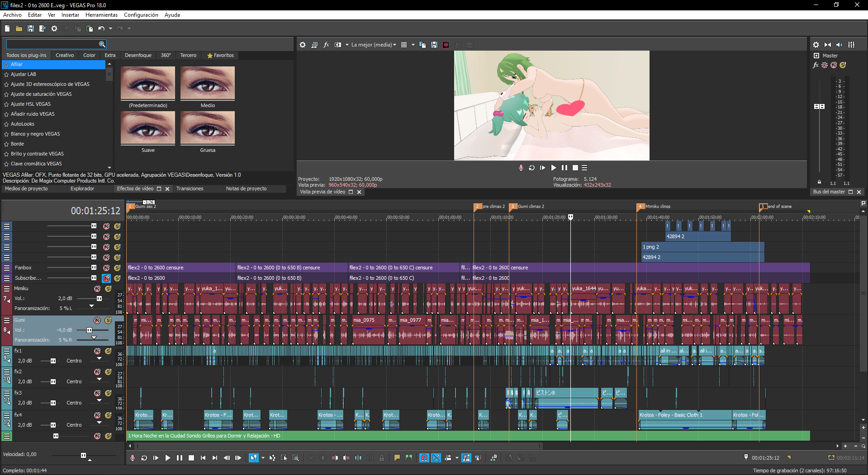Open preview grid overlays dropdown arrow
The height and width of the screenshot is (475, 868).
pos(413,45)
